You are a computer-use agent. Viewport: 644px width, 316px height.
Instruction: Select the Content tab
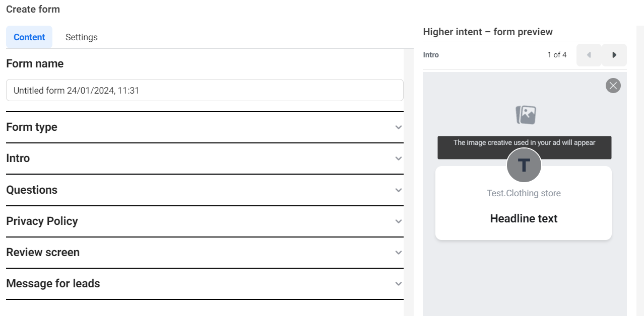click(29, 37)
